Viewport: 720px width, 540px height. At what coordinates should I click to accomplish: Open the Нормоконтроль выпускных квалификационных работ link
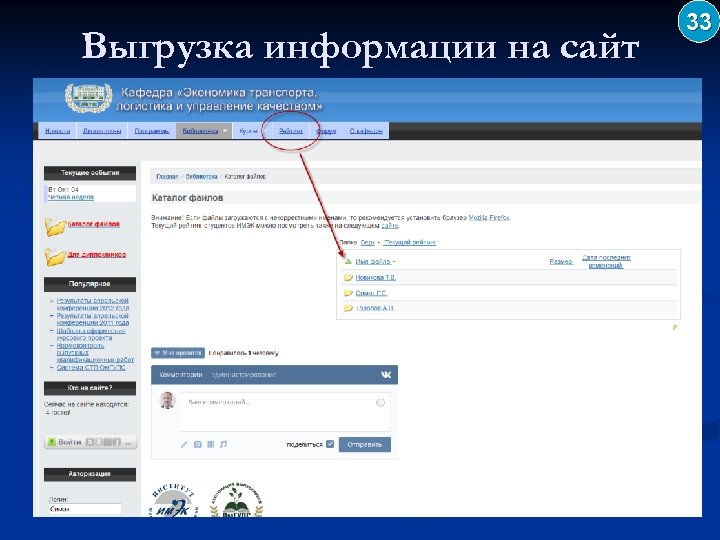pos(95,352)
